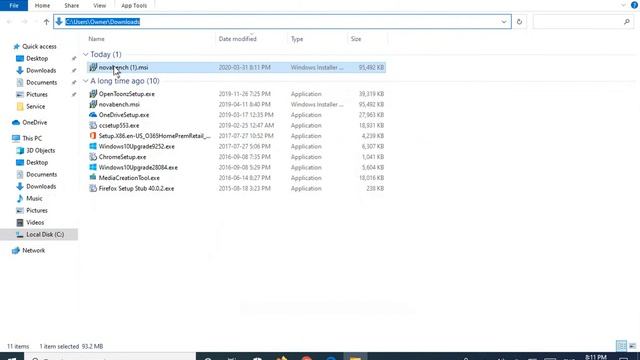Click the Refresh button next to address bar
This screenshot has width=640, height=360.
pyautogui.click(x=519, y=22)
